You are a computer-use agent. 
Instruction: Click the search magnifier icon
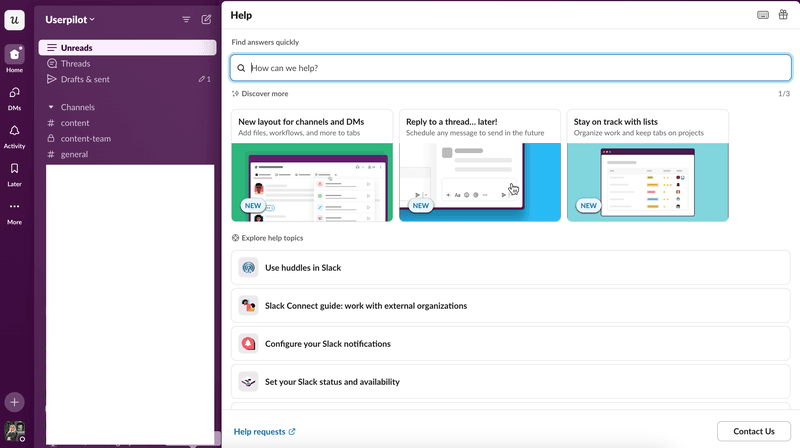coord(241,68)
